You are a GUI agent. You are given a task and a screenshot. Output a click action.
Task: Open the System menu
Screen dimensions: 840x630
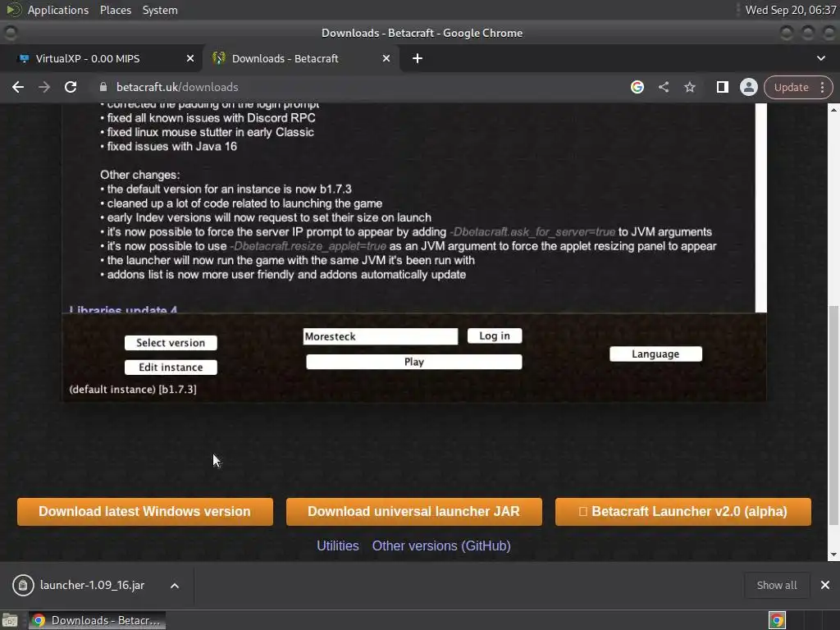(x=160, y=10)
